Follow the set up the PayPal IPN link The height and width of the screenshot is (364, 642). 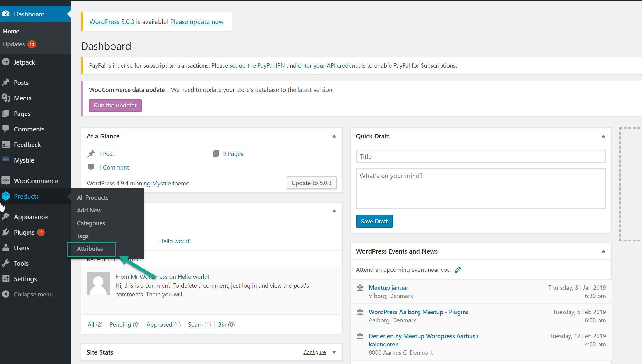pyautogui.click(x=257, y=65)
